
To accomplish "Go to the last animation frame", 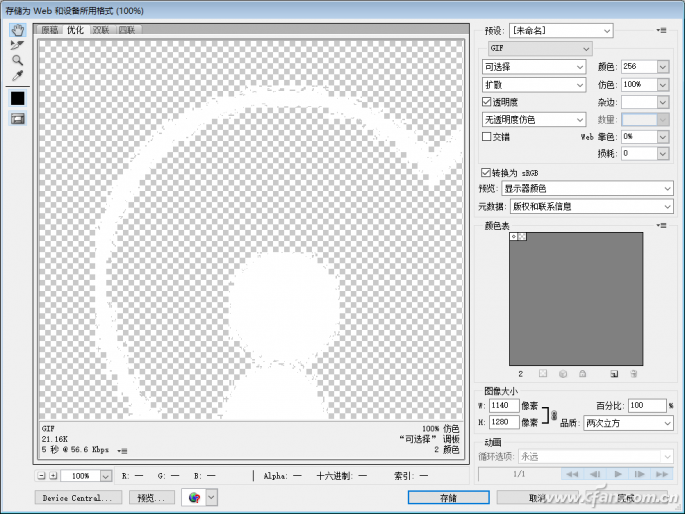I will point(662,474).
